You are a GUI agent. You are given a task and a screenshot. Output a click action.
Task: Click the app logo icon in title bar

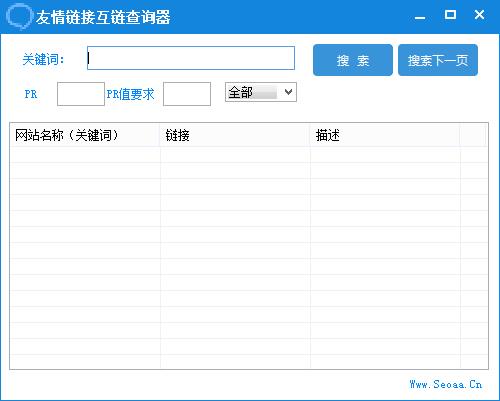click(x=19, y=16)
